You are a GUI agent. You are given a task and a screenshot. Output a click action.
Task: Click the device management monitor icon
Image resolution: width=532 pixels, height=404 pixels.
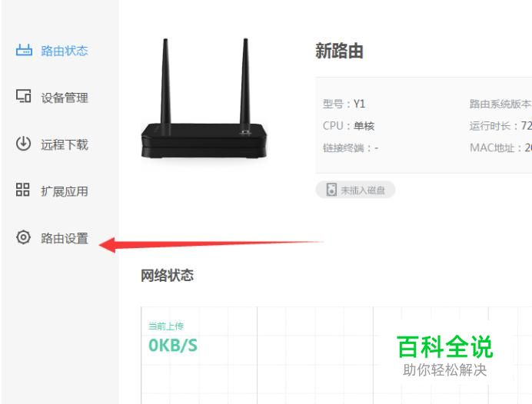click(x=23, y=96)
